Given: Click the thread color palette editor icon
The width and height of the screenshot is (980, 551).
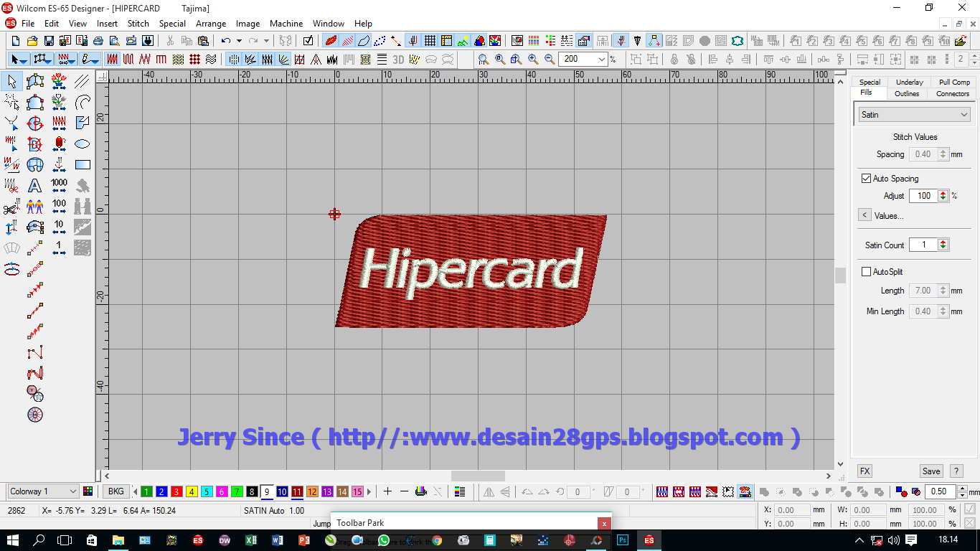Looking at the screenshot, I should [88, 491].
